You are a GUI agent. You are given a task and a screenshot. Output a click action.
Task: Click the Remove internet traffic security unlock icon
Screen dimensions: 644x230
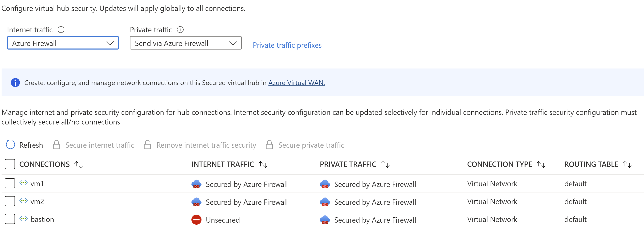pos(147,145)
